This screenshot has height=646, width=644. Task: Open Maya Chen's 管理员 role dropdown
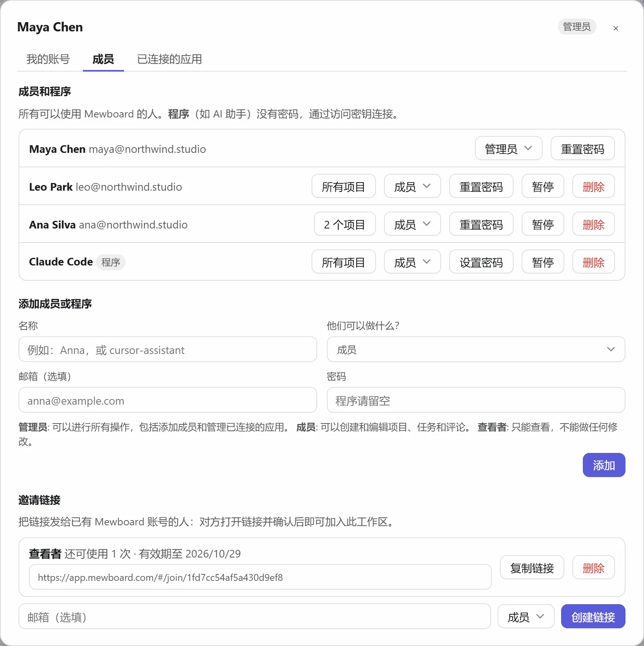tap(509, 148)
